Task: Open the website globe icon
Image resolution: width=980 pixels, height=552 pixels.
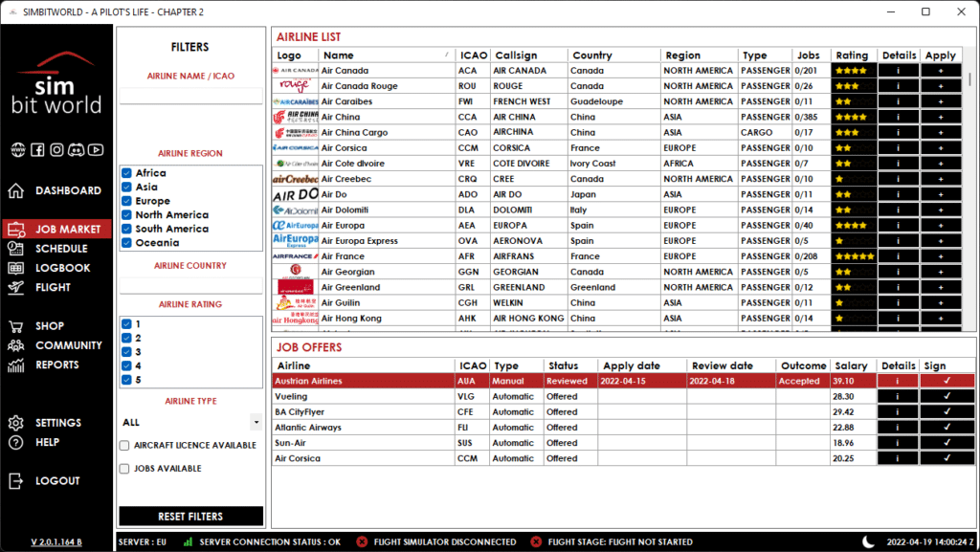Action: [x=17, y=149]
